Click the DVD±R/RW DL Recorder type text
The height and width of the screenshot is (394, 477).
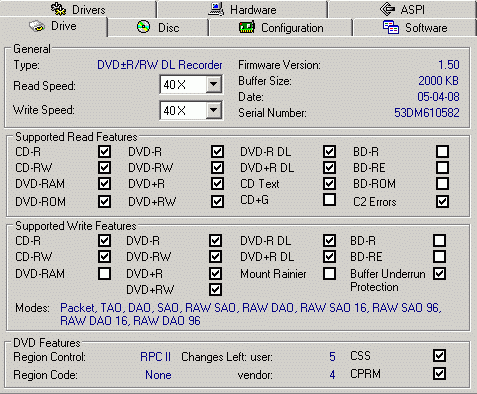point(160,65)
